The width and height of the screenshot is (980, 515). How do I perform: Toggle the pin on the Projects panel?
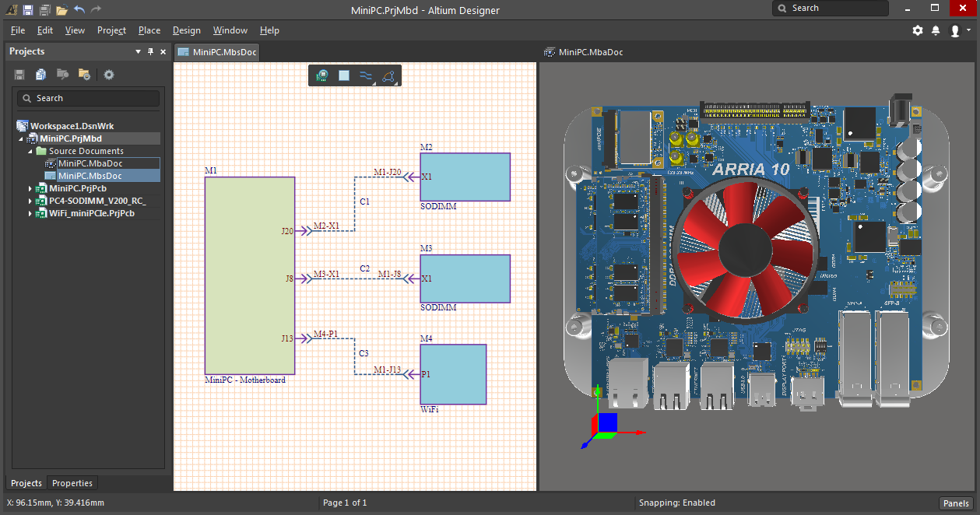tap(150, 51)
